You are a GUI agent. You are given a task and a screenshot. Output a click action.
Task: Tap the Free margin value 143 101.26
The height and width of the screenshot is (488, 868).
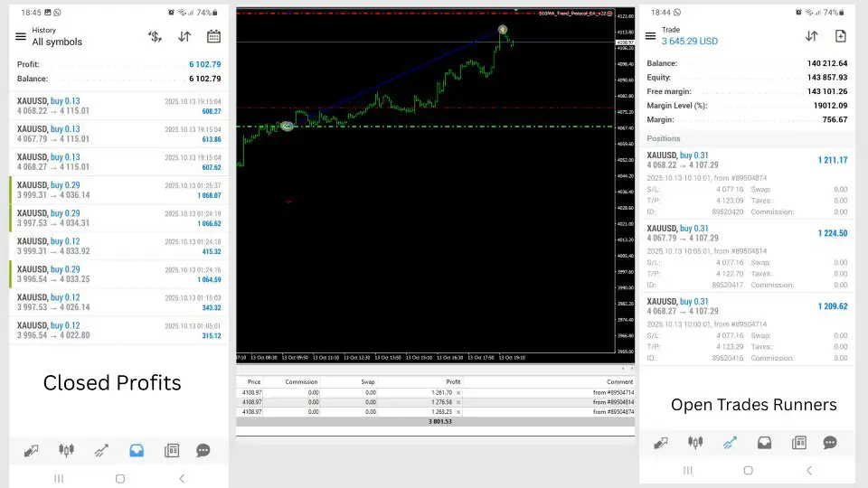coord(827,91)
